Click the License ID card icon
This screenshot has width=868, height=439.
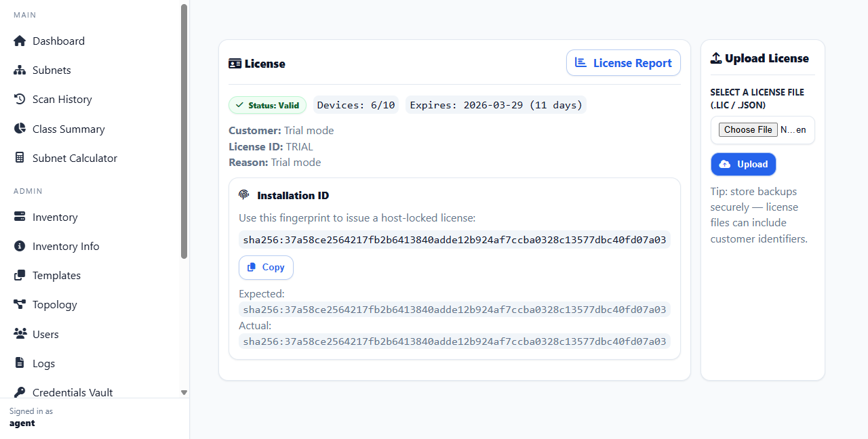[x=235, y=64]
